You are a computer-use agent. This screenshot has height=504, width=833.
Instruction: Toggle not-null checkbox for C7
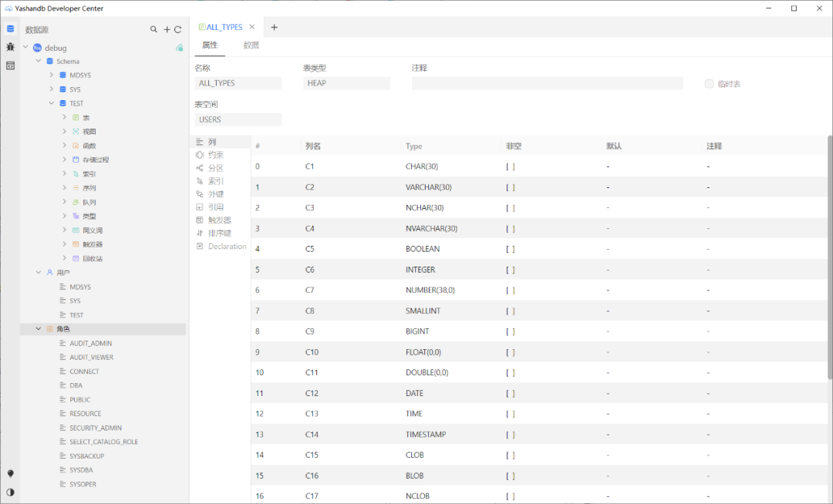510,291
